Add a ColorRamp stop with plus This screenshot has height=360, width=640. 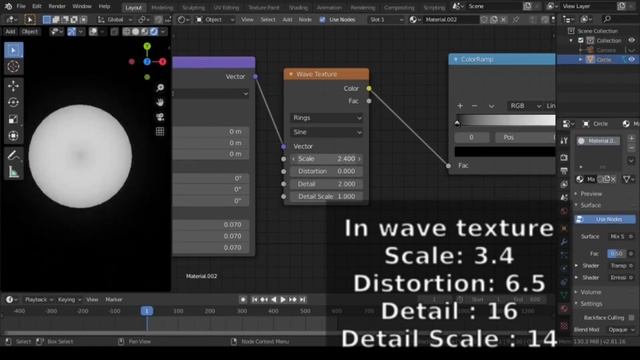(460, 106)
